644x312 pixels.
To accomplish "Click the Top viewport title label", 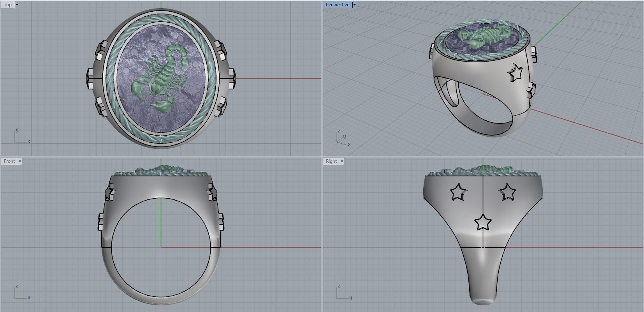I will pos(8,5).
